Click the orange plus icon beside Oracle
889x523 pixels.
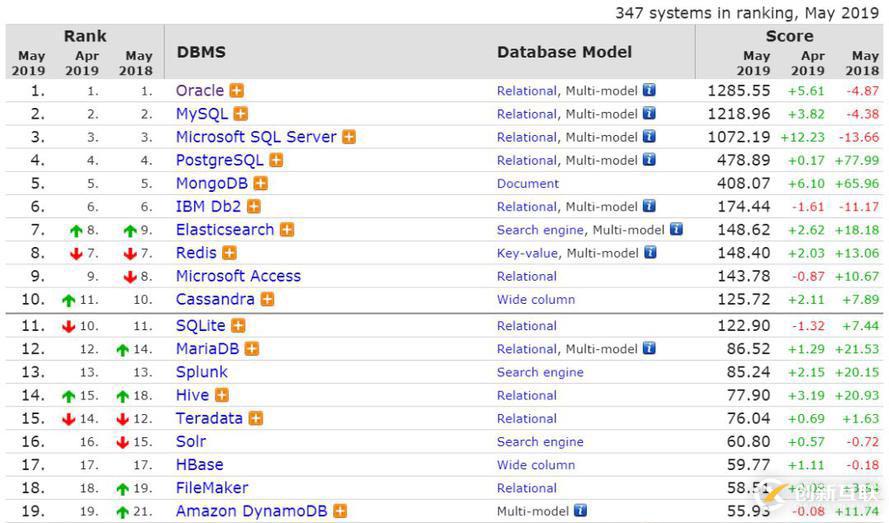[x=237, y=91]
